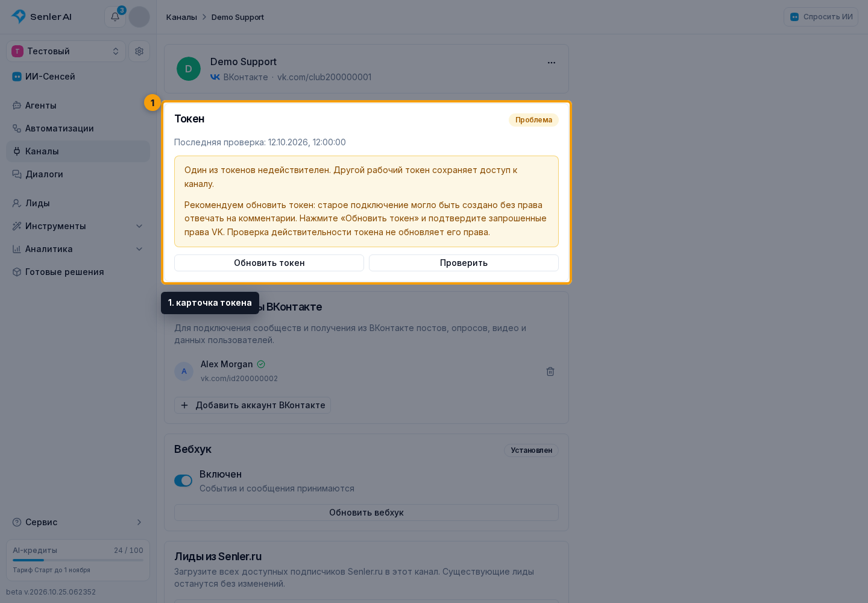
Task: Click the AI-кредиты progress bar
Action: [x=78, y=560]
